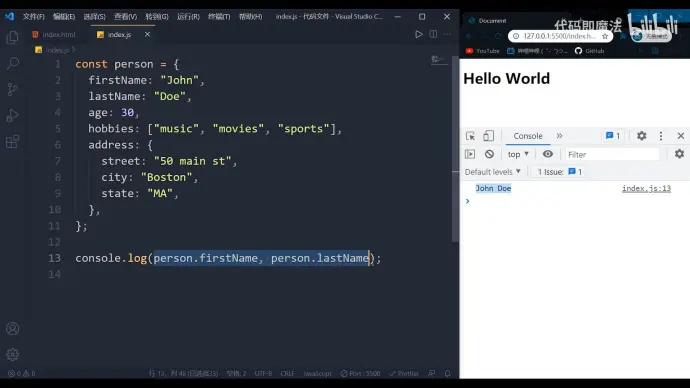Open GitHub bookmark
Image resolution: width=690 pixels, height=388 pixels.
click(590, 51)
